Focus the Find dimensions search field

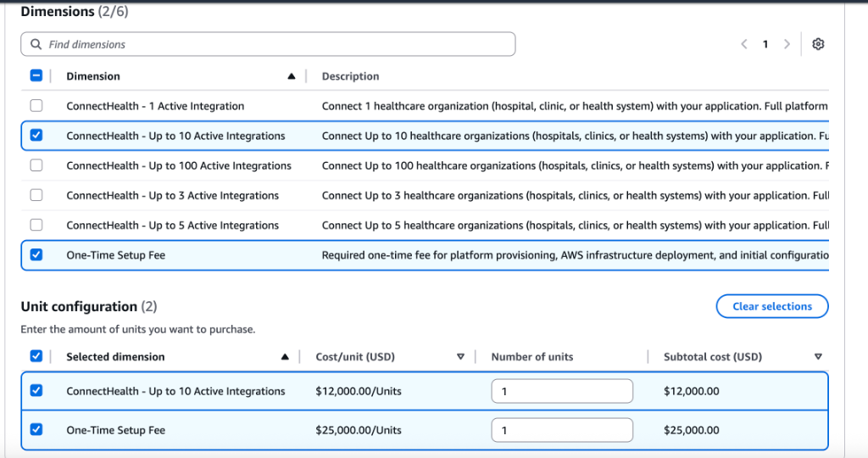coord(271,44)
